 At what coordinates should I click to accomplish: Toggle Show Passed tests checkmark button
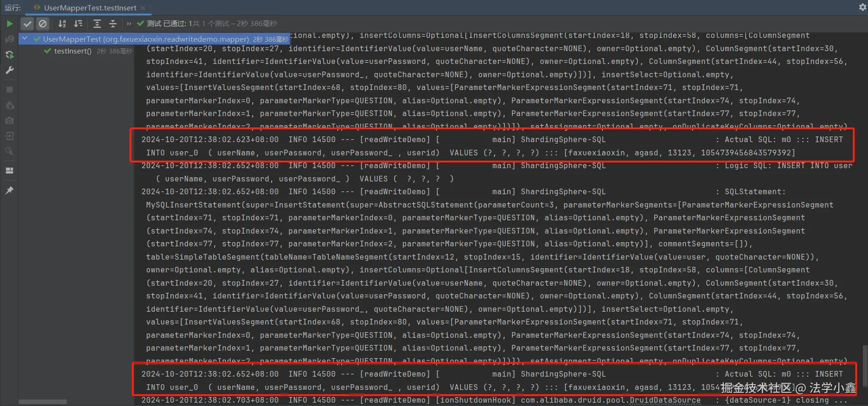(28, 24)
